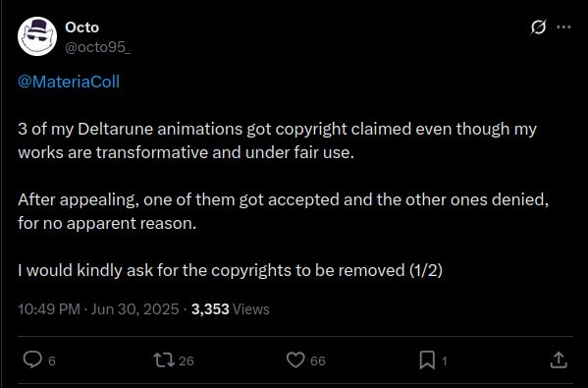Click the Jun 30, 2025 date
588x388 pixels.
point(135,309)
